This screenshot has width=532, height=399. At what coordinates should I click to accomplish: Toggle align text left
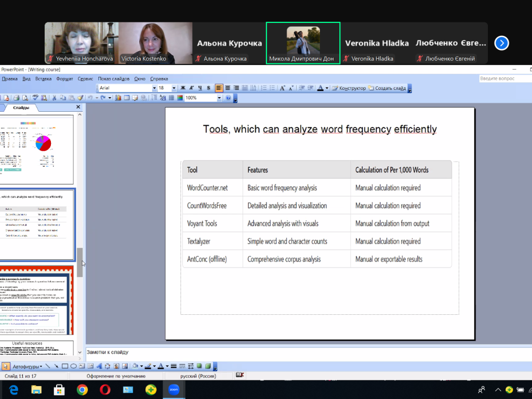(x=219, y=88)
